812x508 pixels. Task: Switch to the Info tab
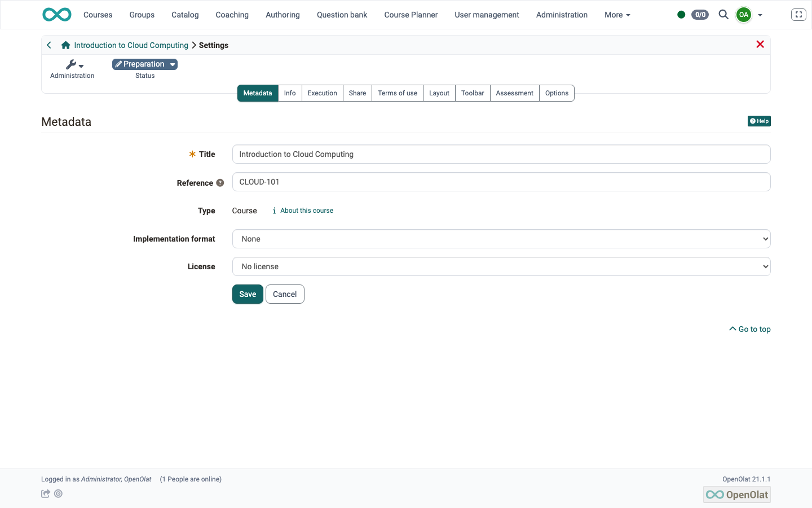(x=290, y=93)
